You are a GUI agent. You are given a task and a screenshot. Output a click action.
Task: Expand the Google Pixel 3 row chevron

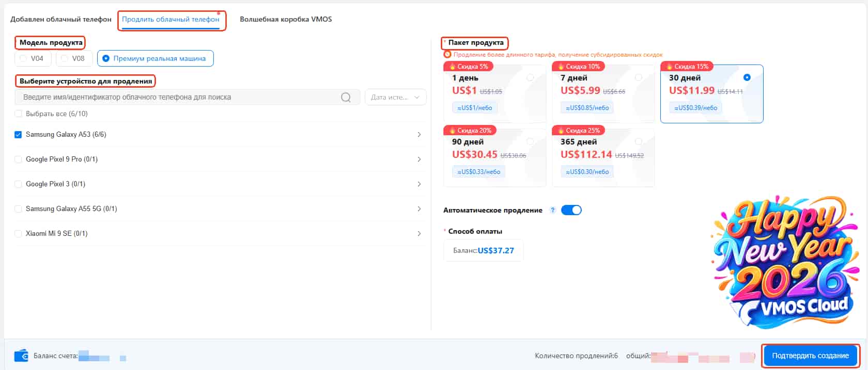(419, 184)
